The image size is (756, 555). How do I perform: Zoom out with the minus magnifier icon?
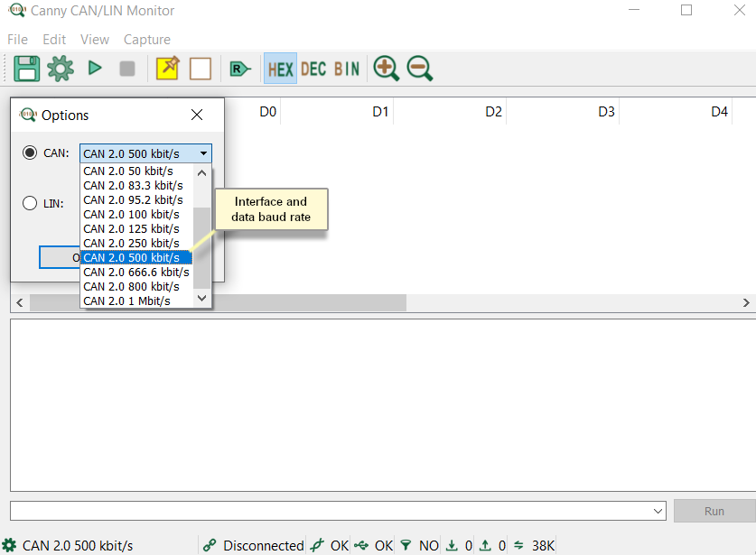419,69
